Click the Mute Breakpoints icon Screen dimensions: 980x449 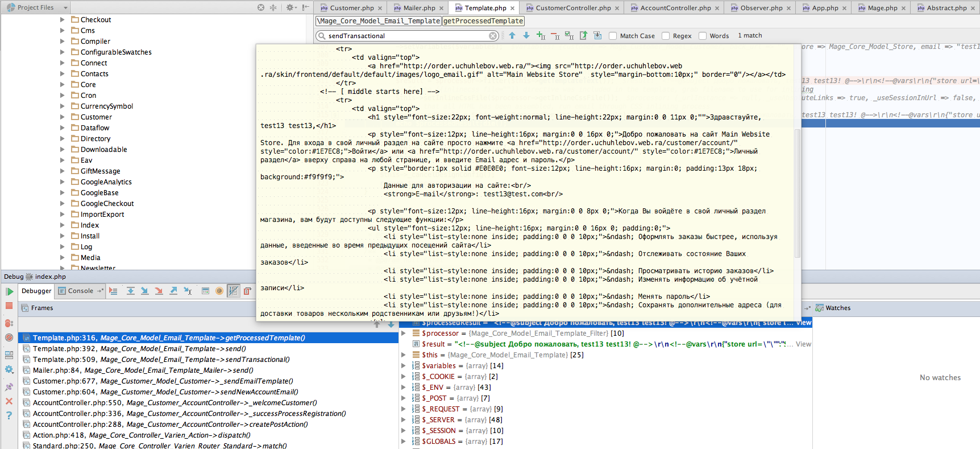pyautogui.click(x=9, y=337)
